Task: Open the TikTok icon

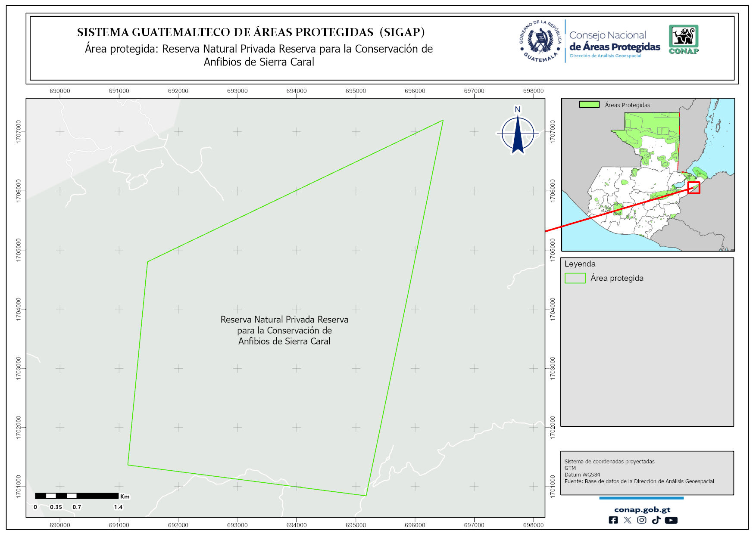Action: pyautogui.click(x=656, y=520)
